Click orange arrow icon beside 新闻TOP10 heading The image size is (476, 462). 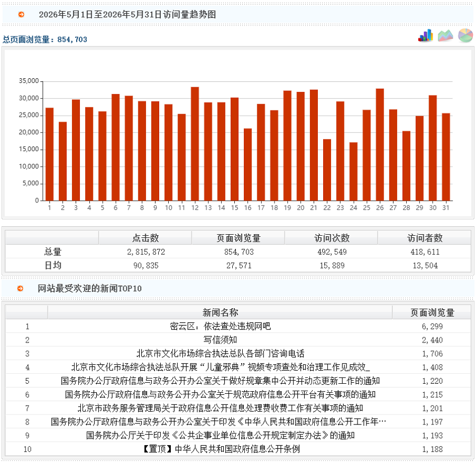click(20, 288)
